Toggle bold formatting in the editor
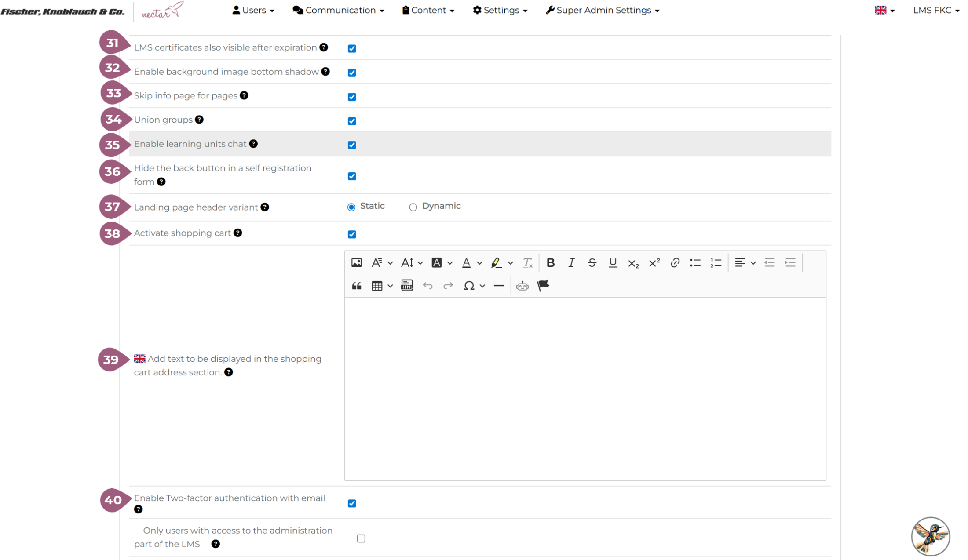This screenshot has height=560, width=968. coord(550,263)
